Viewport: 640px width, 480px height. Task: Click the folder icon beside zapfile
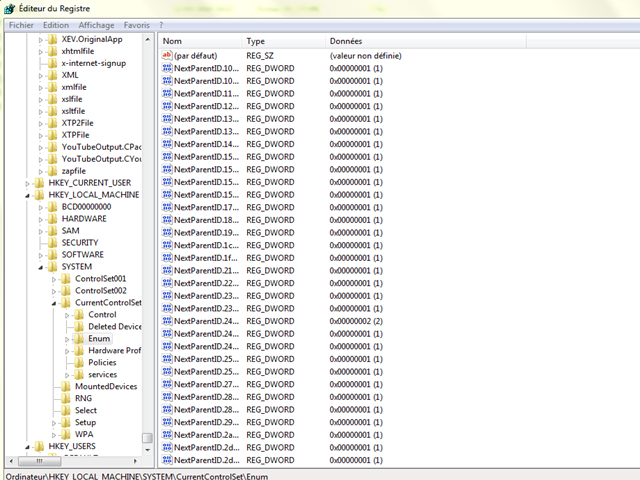[x=53, y=171]
